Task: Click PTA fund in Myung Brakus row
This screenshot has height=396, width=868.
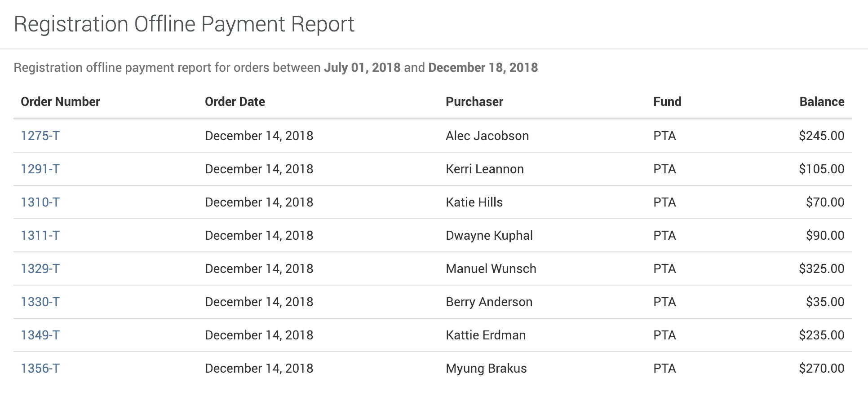Action: tap(664, 368)
